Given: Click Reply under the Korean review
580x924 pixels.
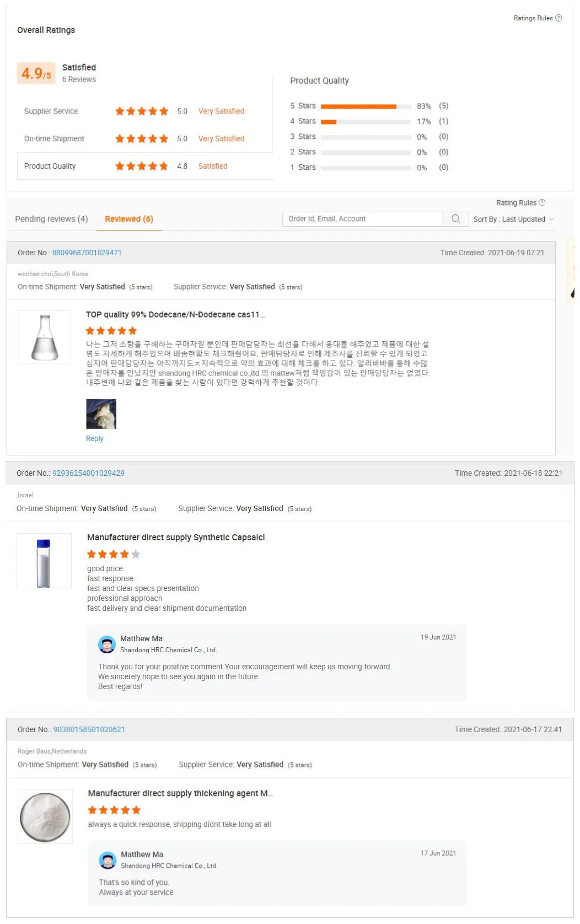Looking at the screenshot, I should coord(94,439).
